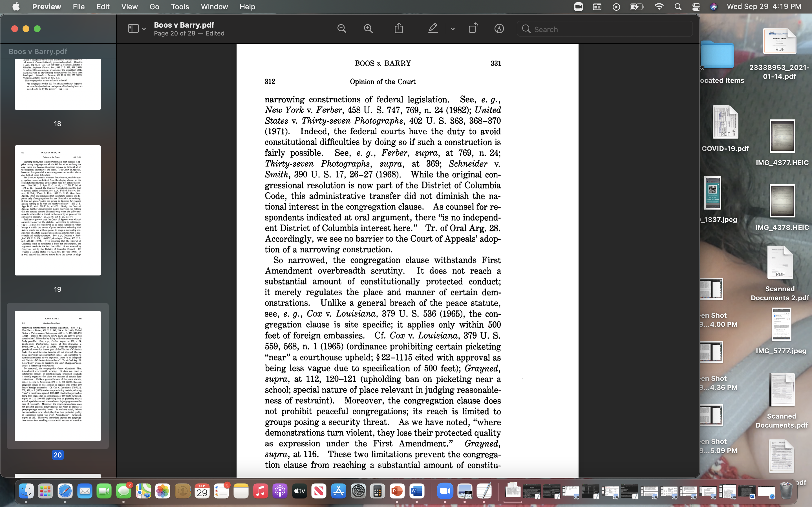Open the Tools menu
The width and height of the screenshot is (812, 507).
180,7
